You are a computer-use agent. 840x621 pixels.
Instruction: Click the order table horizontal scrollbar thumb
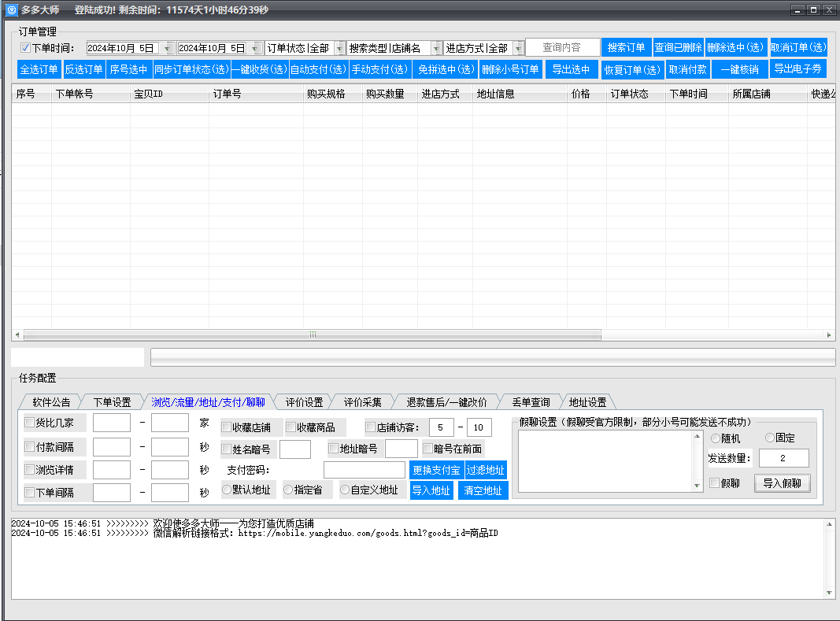pos(312,335)
